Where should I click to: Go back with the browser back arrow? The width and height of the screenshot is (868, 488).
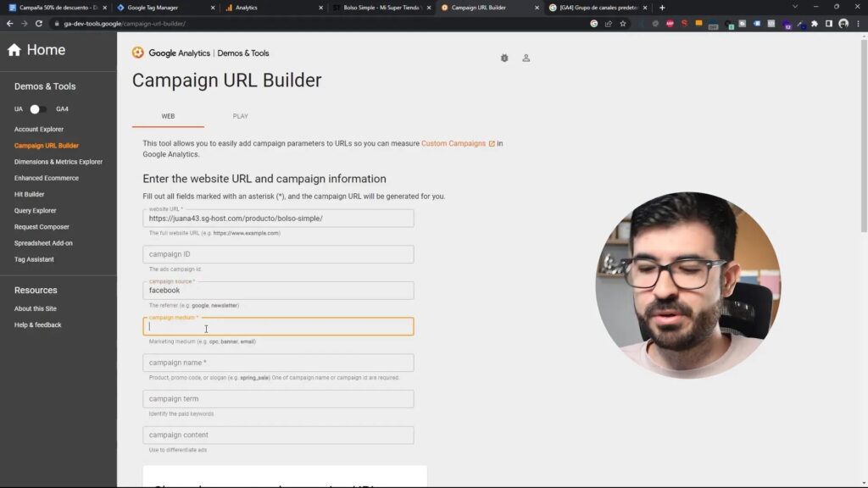pos(9,24)
